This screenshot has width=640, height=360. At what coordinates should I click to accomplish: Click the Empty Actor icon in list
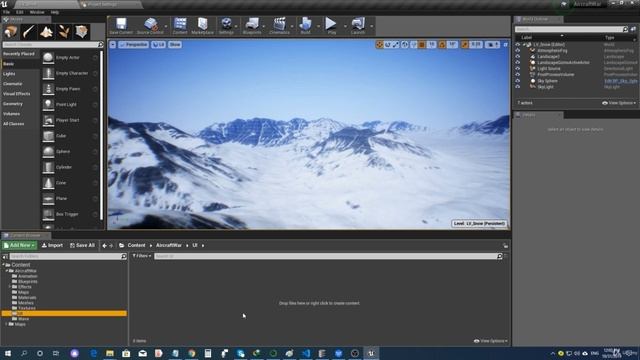pyautogui.click(x=48, y=58)
